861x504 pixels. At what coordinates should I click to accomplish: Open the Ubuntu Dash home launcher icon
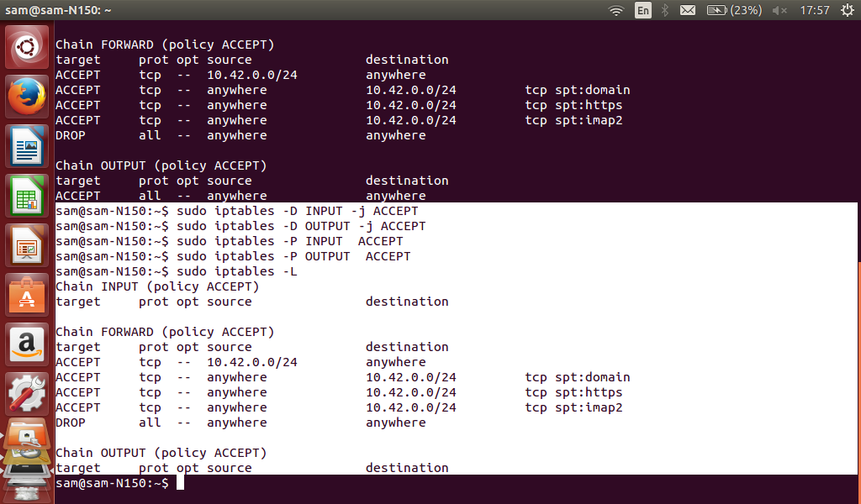point(27,47)
